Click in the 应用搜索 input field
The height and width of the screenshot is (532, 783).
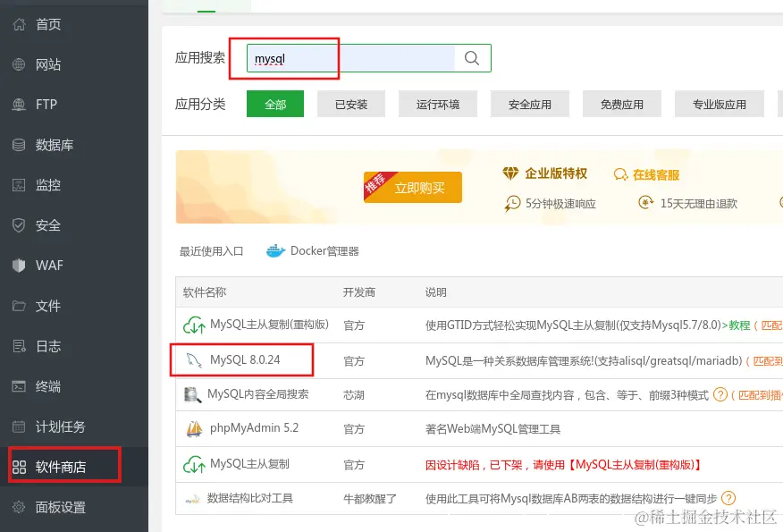pos(350,58)
